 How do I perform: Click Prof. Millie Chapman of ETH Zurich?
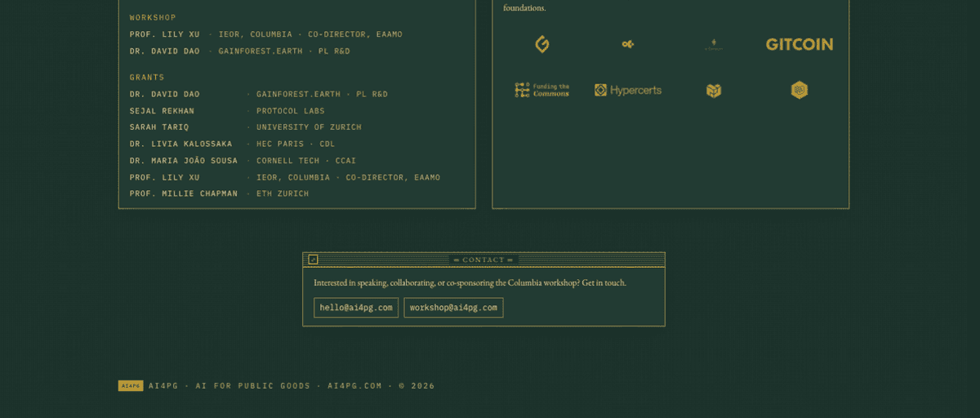pyautogui.click(x=183, y=193)
